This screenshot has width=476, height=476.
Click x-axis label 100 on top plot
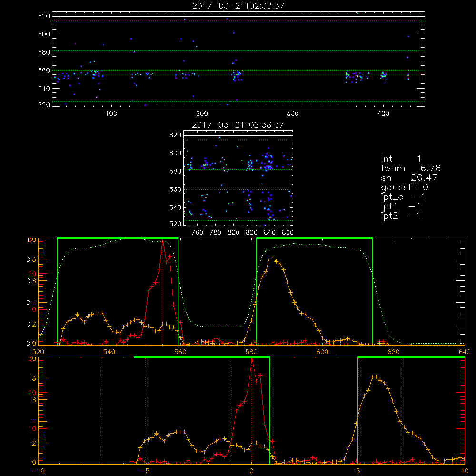tap(111, 114)
